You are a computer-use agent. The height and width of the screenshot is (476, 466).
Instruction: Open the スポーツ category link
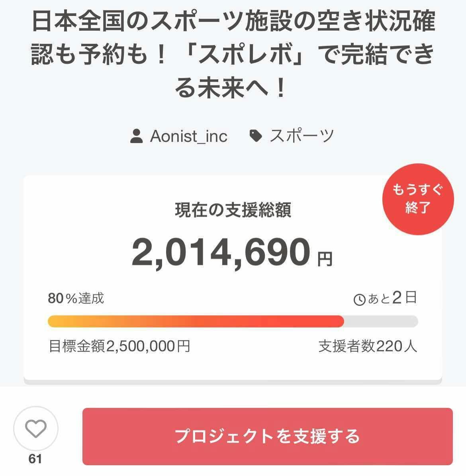click(302, 136)
